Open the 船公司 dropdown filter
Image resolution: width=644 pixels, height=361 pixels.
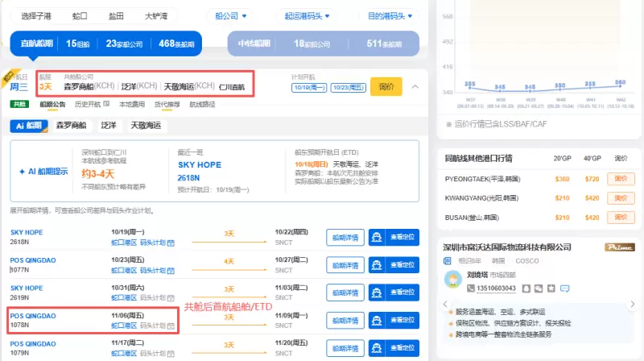(230, 16)
